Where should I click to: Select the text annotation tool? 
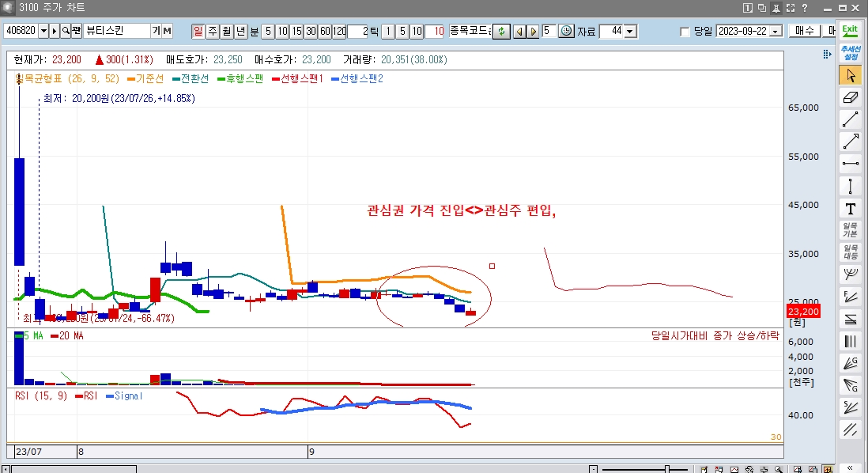coord(851,209)
